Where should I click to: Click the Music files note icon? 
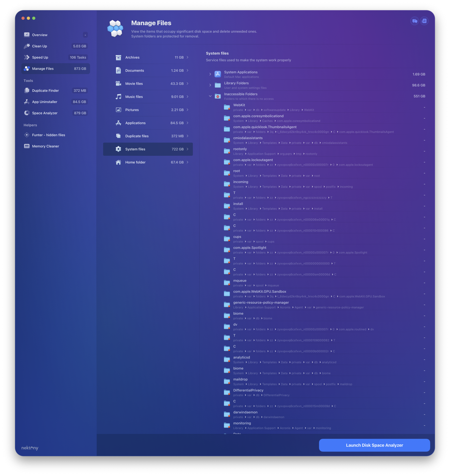click(118, 97)
